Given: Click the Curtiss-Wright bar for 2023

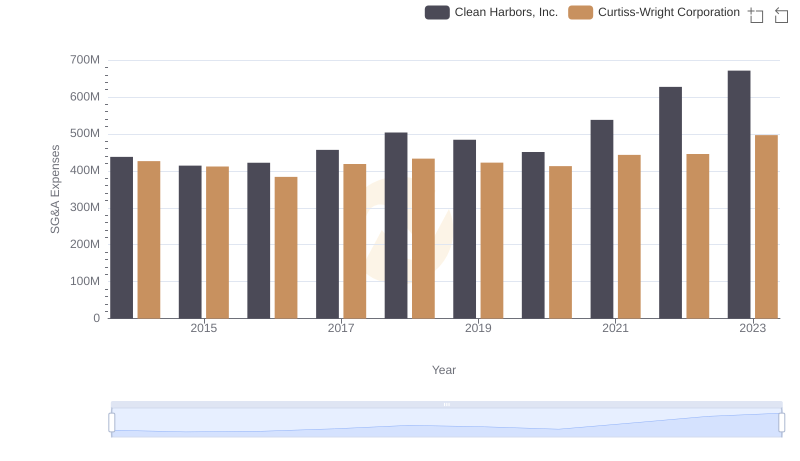Looking at the screenshot, I should 766,227.
